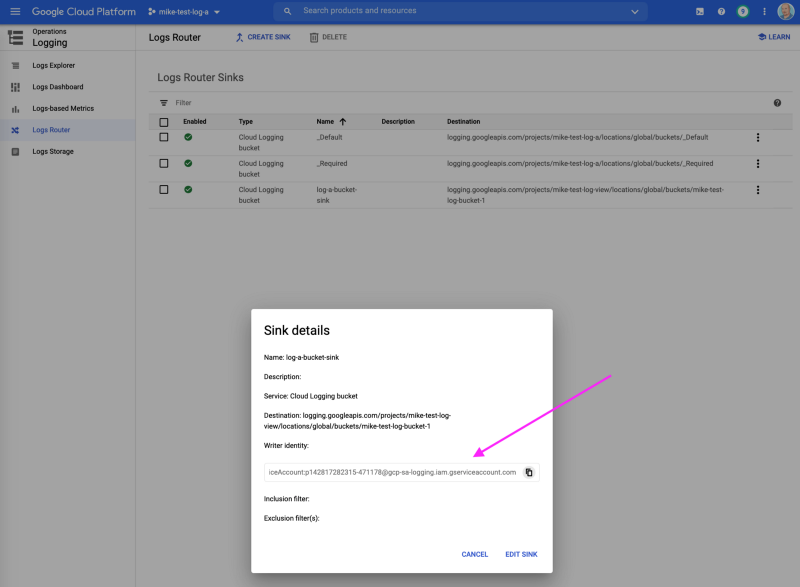Click the mike-test-log-bucket-1 destination in table

pyautogui.click(x=585, y=195)
